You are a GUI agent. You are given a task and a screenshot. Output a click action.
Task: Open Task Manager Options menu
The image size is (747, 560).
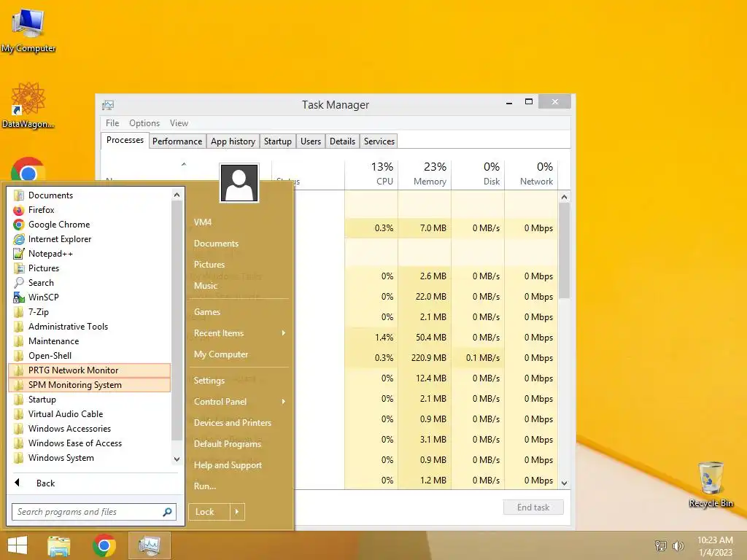pyautogui.click(x=144, y=122)
